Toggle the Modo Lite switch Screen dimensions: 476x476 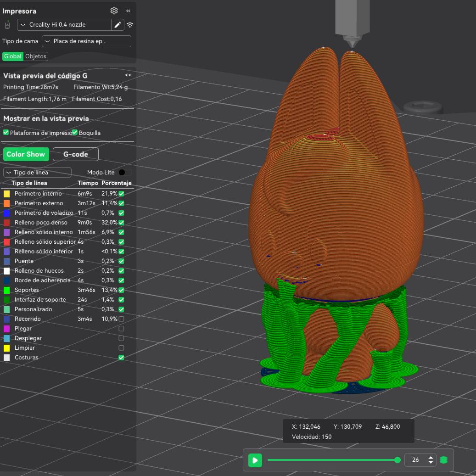coord(124,173)
